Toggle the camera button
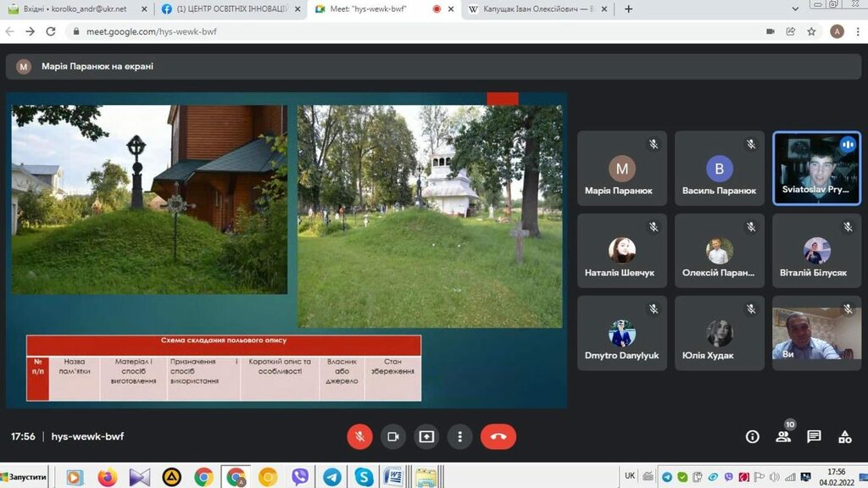This screenshot has width=868, height=488. (392, 436)
